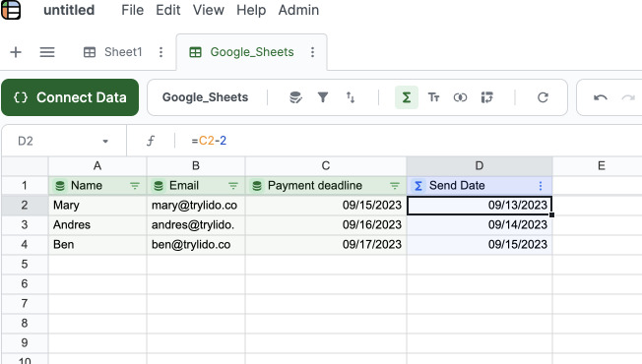Add a new sheet with plus icon
642x364 pixels.
[16, 52]
